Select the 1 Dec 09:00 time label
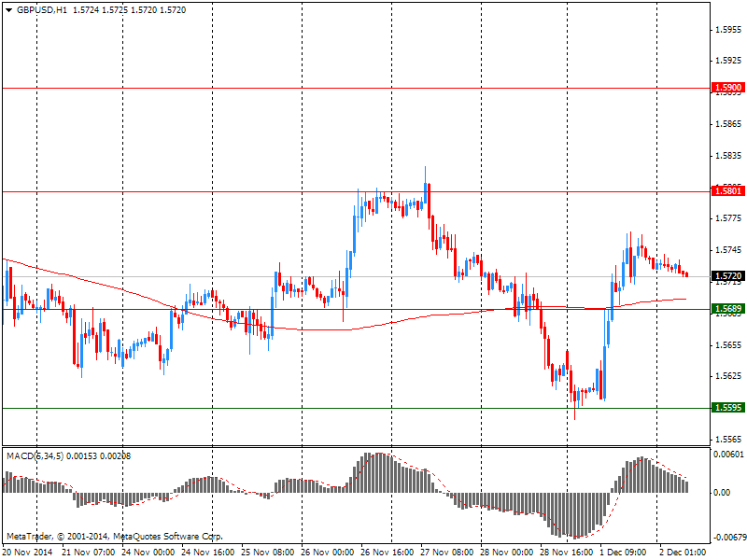Viewport: 747px width, 560px height. pos(623,552)
